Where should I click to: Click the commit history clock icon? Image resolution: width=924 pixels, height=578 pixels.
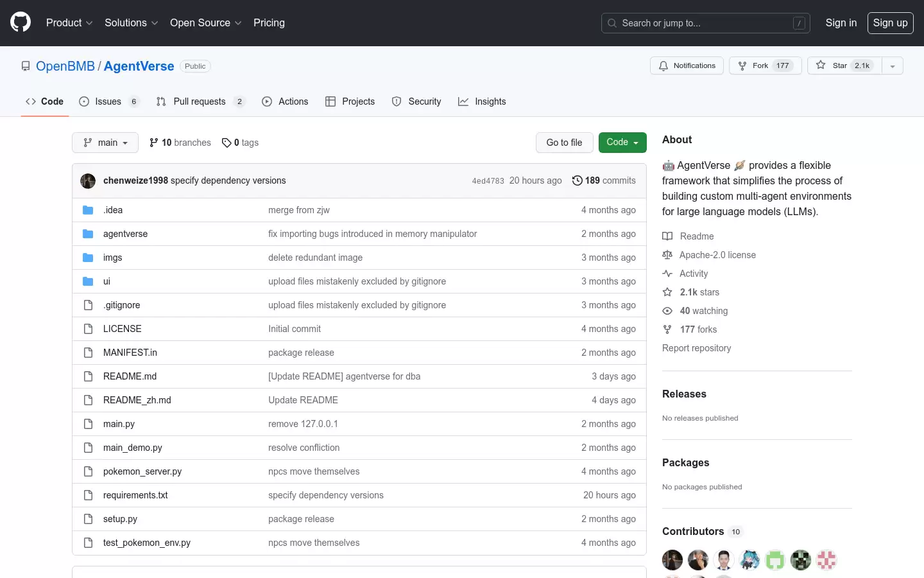click(577, 180)
